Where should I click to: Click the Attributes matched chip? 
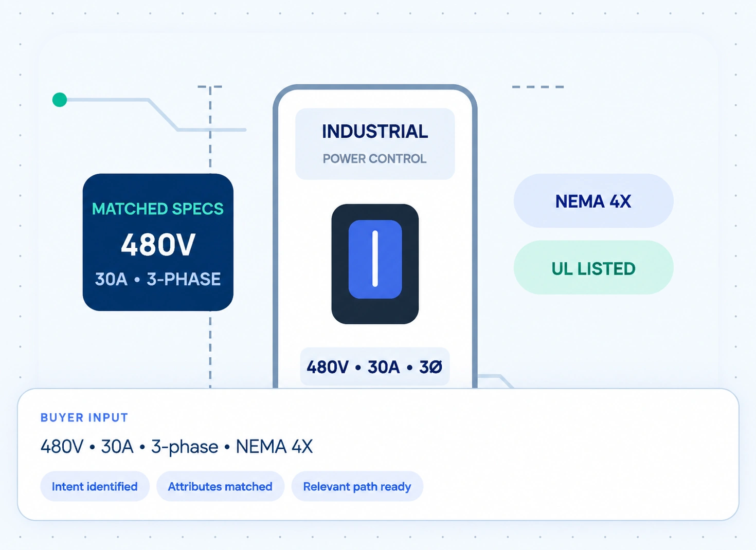pyautogui.click(x=220, y=486)
